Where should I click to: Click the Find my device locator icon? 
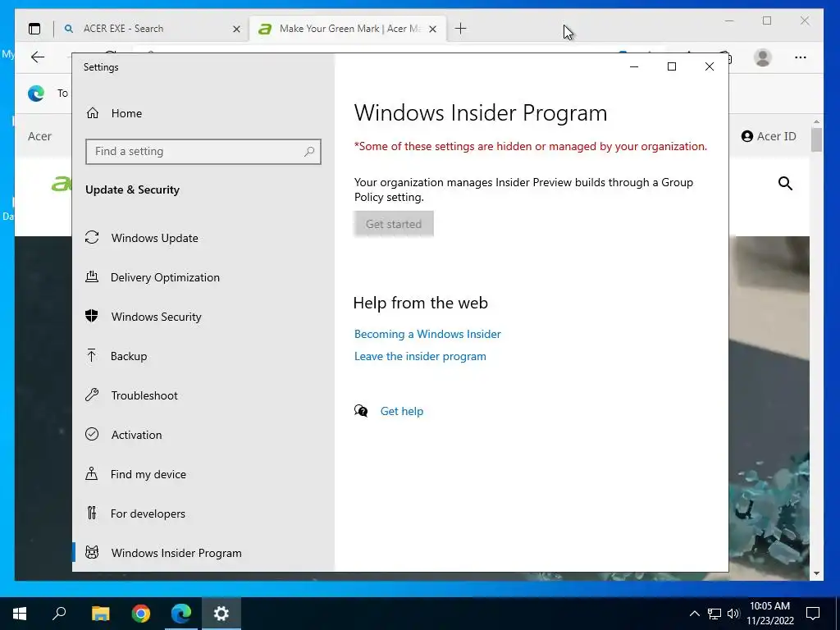coord(92,473)
